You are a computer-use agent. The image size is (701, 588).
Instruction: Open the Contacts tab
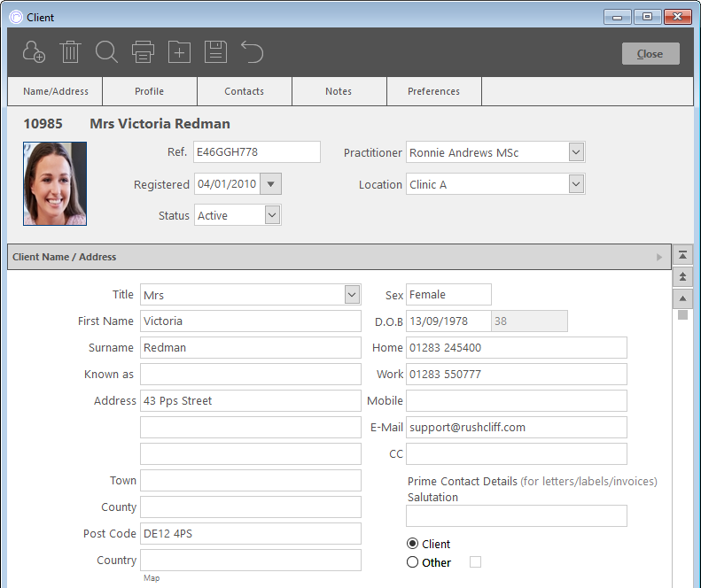[x=244, y=91]
